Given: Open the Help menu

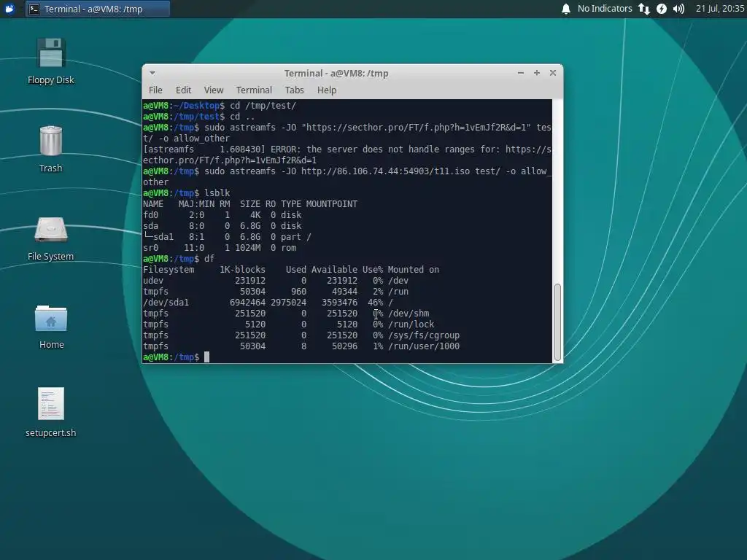Looking at the screenshot, I should pyautogui.click(x=327, y=90).
